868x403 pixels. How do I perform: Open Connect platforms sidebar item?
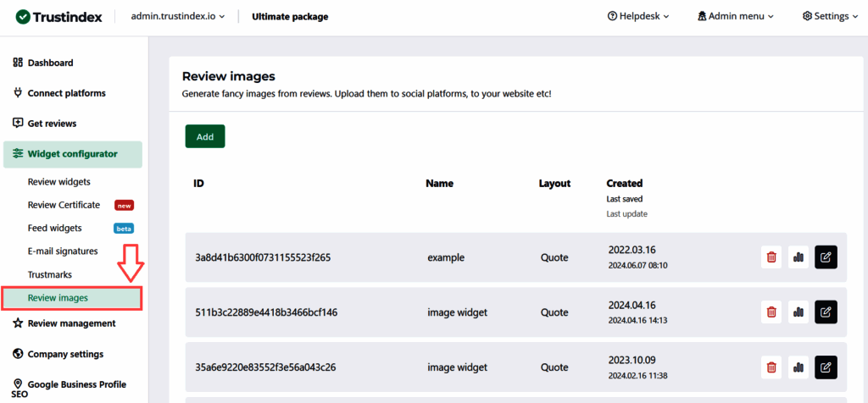click(x=66, y=93)
